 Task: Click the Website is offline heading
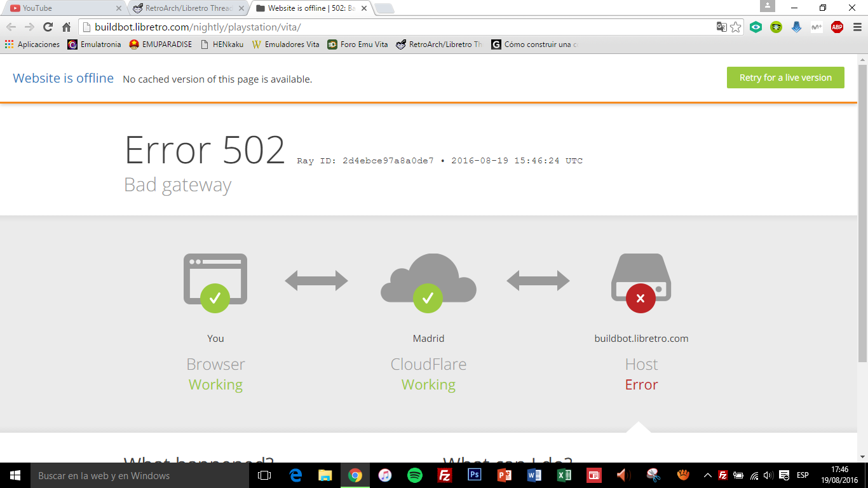(64, 78)
